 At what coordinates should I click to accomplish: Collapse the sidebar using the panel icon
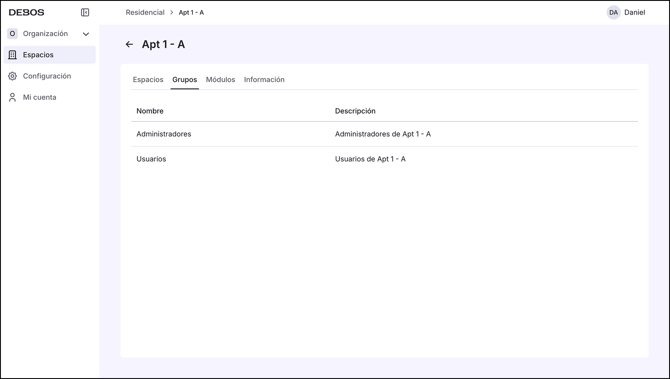(x=85, y=12)
